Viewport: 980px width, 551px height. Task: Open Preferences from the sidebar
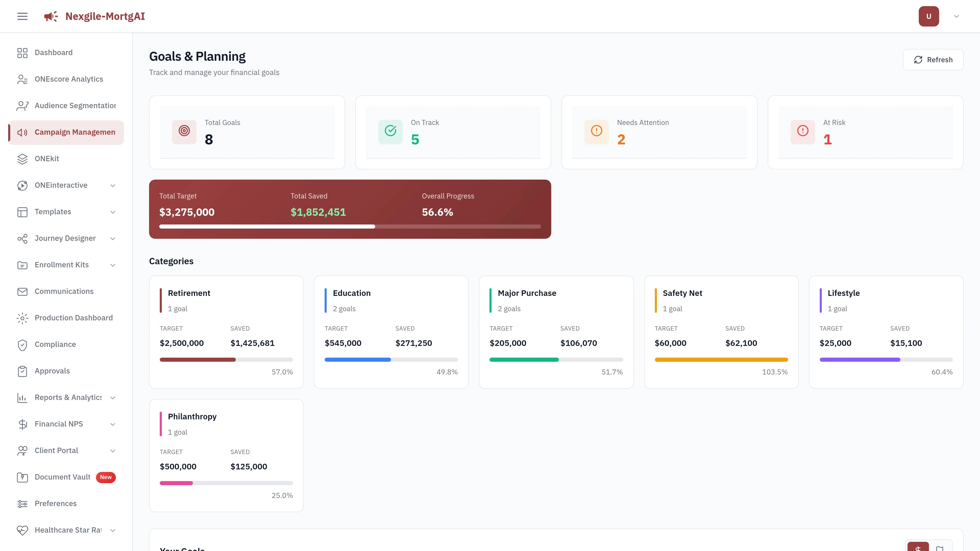click(x=56, y=504)
